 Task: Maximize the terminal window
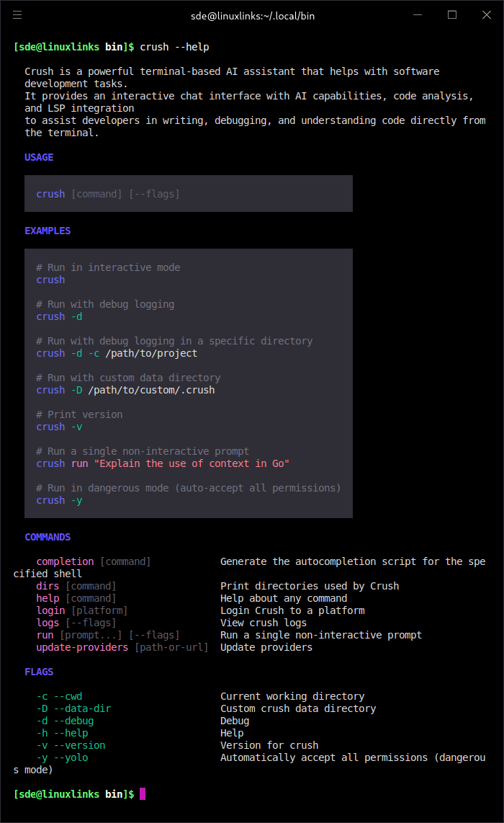(452, 14)
